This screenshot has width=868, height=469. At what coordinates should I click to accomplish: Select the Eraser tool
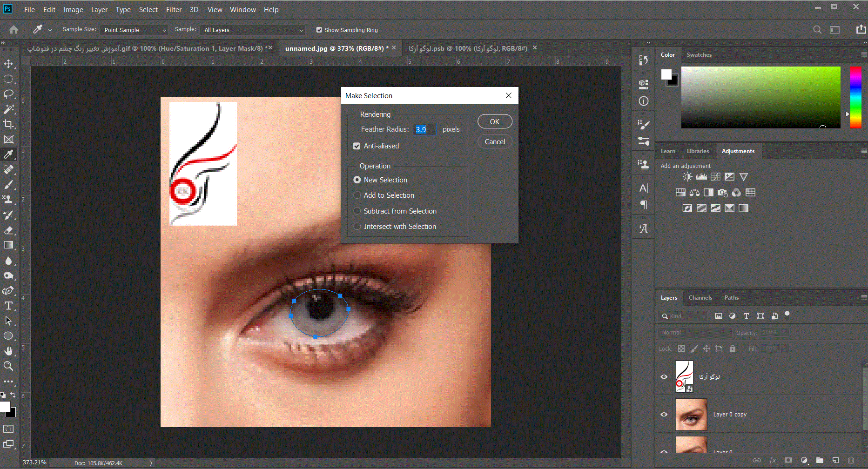pos(8,230)
